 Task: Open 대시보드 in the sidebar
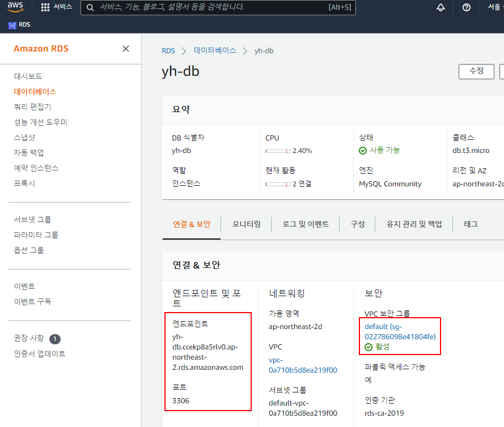pyautogui.click(x=28, y=76)
